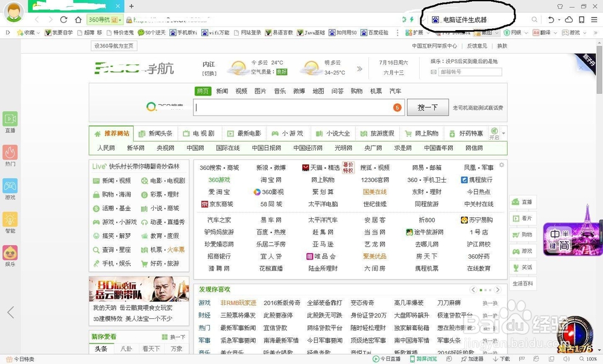The width and height of the screenshot is (603, 364).
Task: Show overflow bookmarks with double chevron
Action: (596, 33)
